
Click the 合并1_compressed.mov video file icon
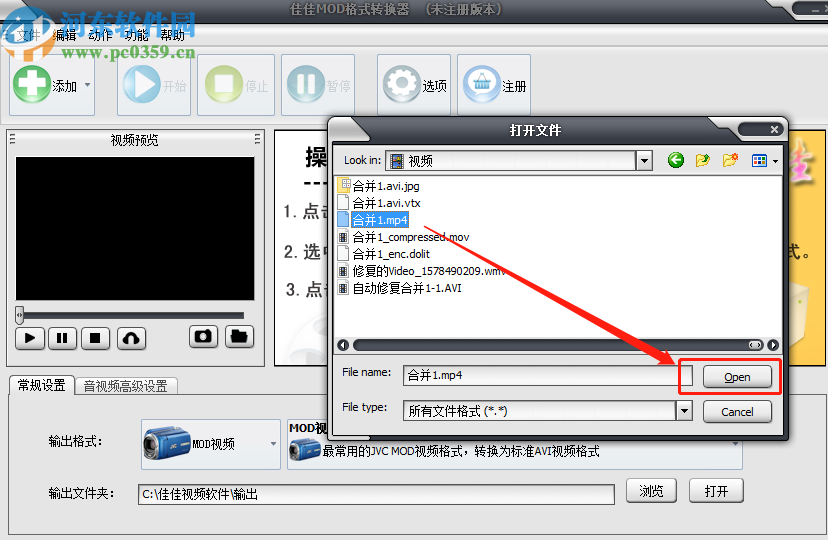pos(343,237)
